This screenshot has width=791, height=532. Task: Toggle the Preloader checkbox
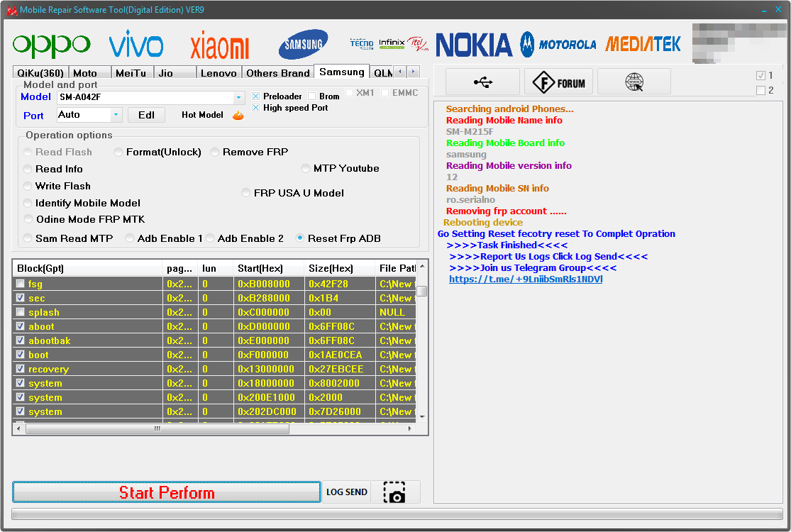(256, 96)
